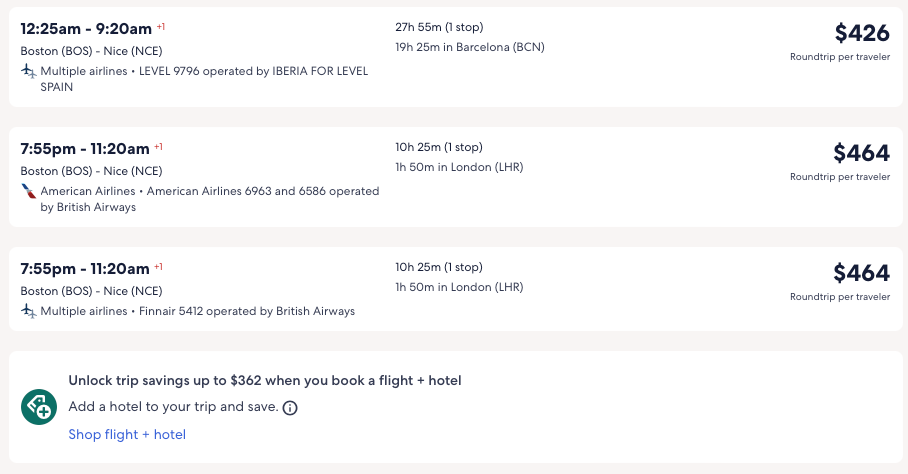Click the multiple airlines icon on LEVEL flight
908x474 pixels.
pyautogui.click(x=28, y=71)
